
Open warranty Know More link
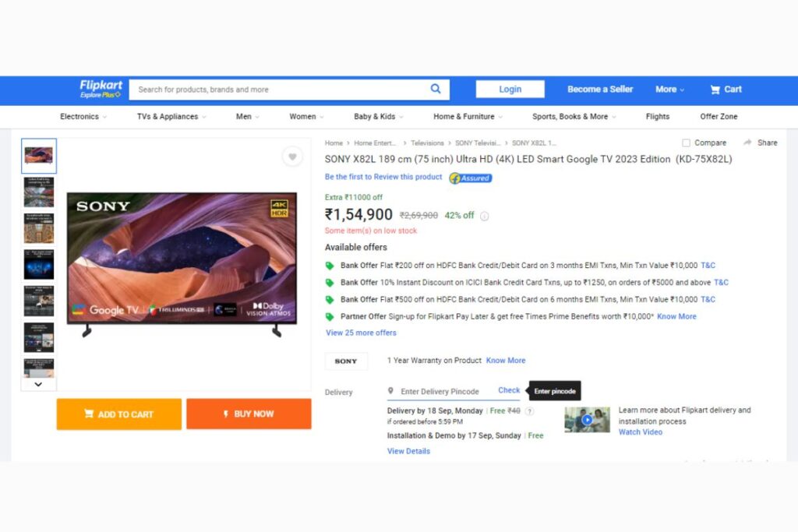(505, 361)
